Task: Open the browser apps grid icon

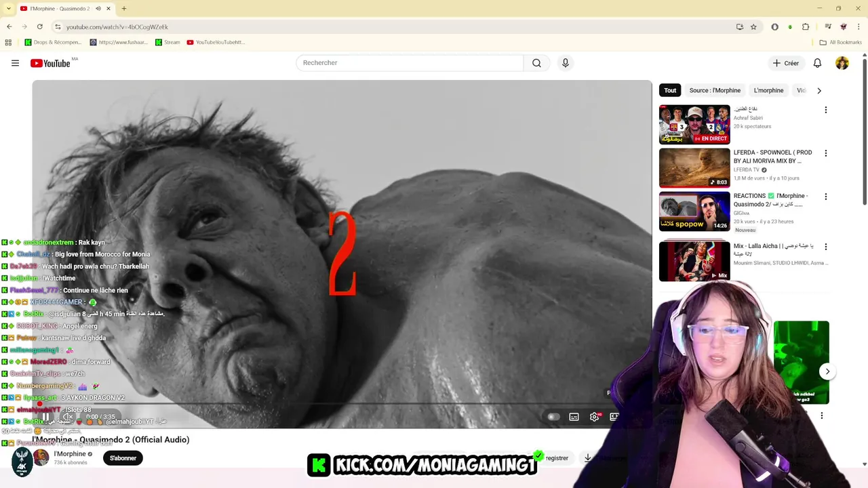Action: [x=8, y=42]
